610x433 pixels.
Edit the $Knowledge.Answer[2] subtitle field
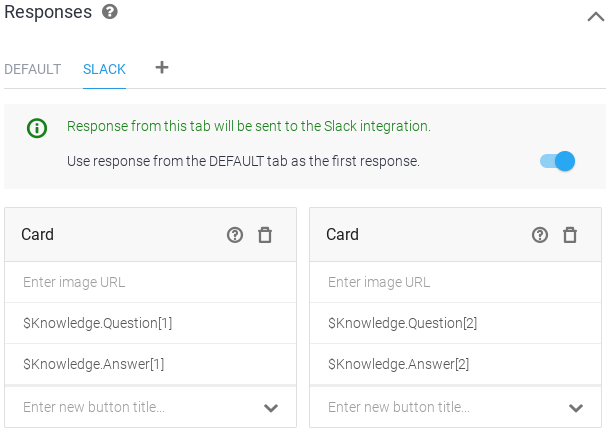(455, 364)
